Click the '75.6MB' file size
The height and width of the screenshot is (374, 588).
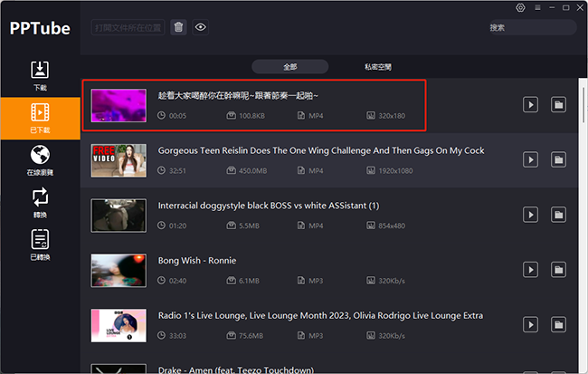tap(251, 336)
